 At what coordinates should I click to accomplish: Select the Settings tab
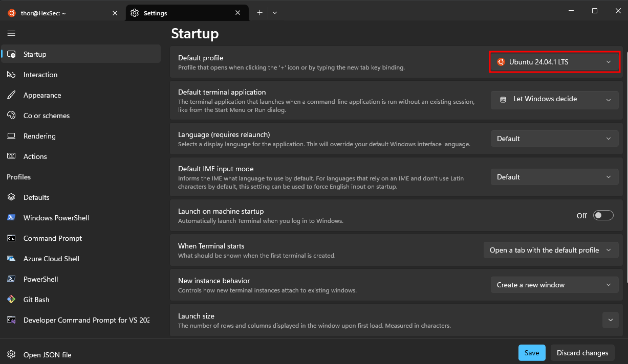coord(187,13)
